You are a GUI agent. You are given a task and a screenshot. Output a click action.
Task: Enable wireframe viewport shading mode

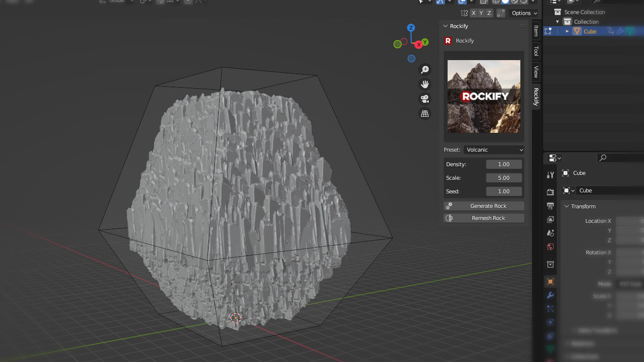tap(496, 1)
